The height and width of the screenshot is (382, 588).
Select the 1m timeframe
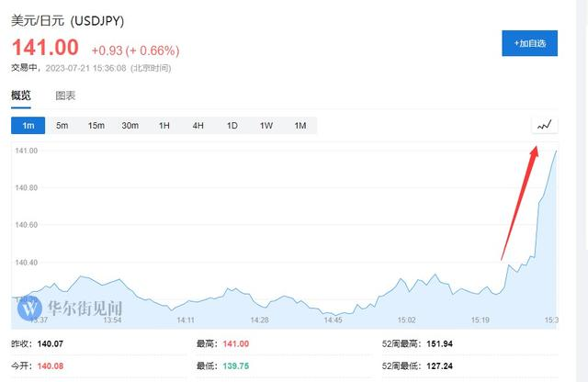click(x=28, y=125)
